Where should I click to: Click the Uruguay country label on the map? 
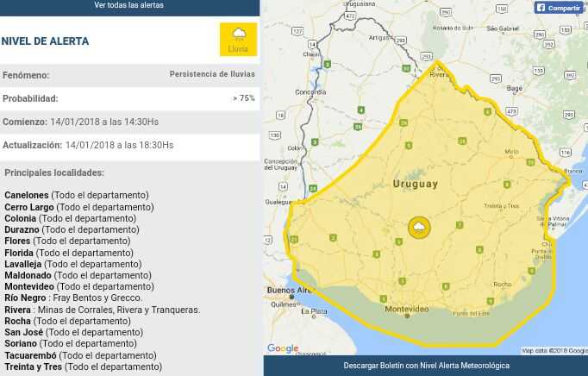(415, 184)
